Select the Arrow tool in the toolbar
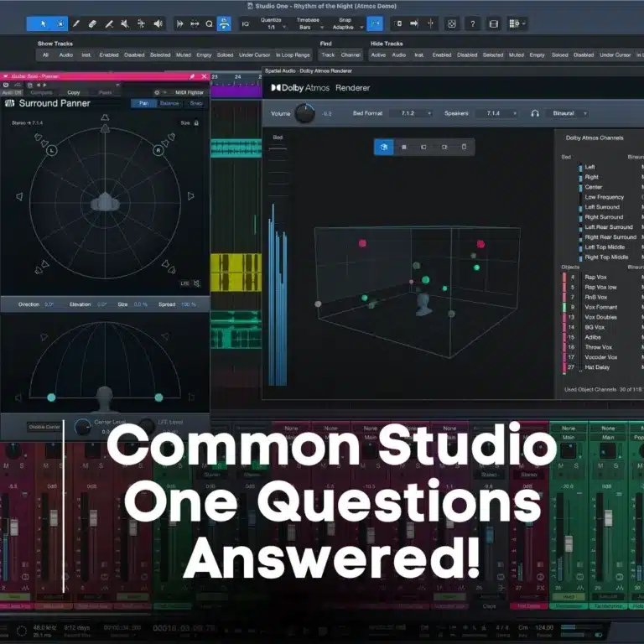Image resolution: width=644 pixels, height=644 pixels. click(x=43, y=23)
